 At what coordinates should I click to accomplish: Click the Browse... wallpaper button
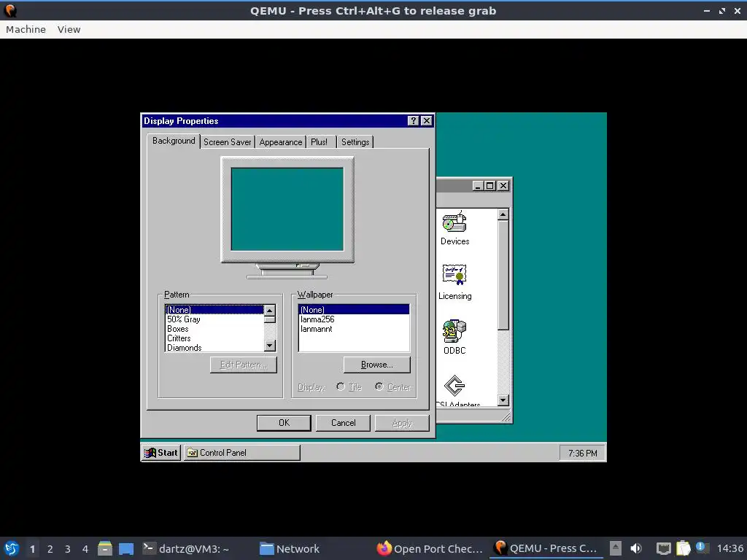(376, 365)
